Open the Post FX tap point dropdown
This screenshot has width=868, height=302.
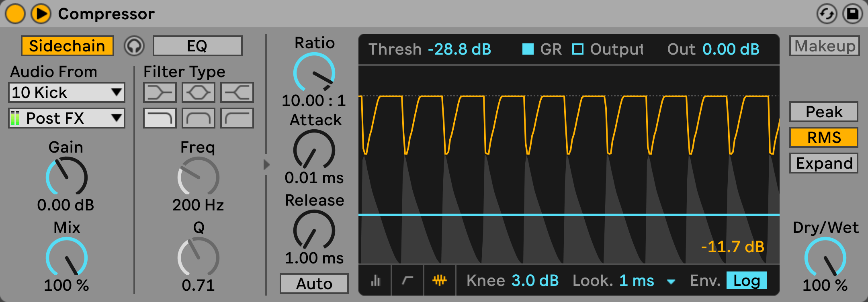tap(67, 118)
